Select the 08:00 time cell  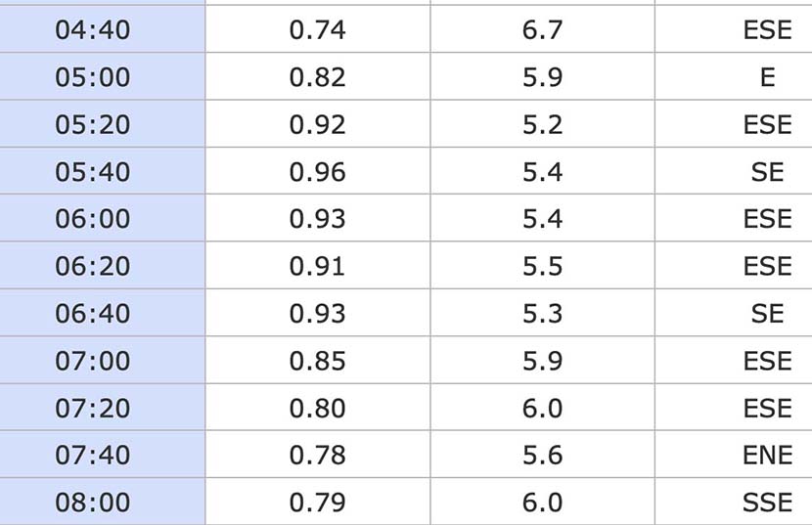(x=102, y=502)
